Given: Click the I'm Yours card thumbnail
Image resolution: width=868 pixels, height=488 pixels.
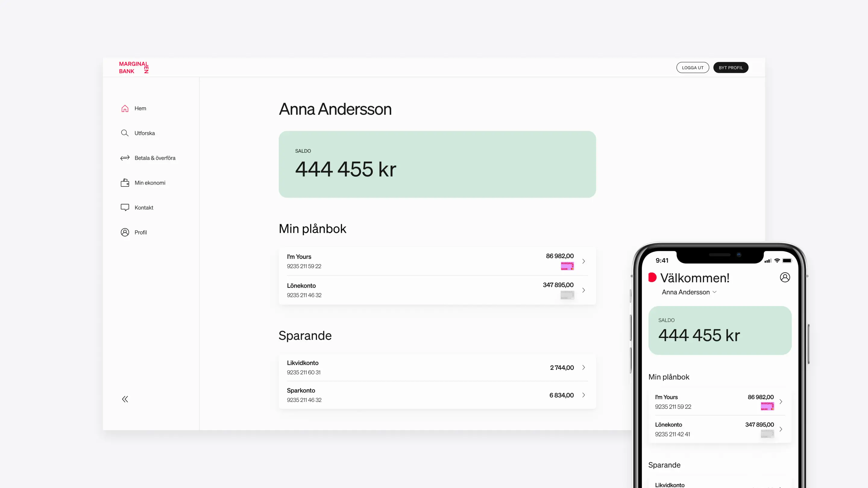Looking at the screenshot, I should (x=567, y=266).
